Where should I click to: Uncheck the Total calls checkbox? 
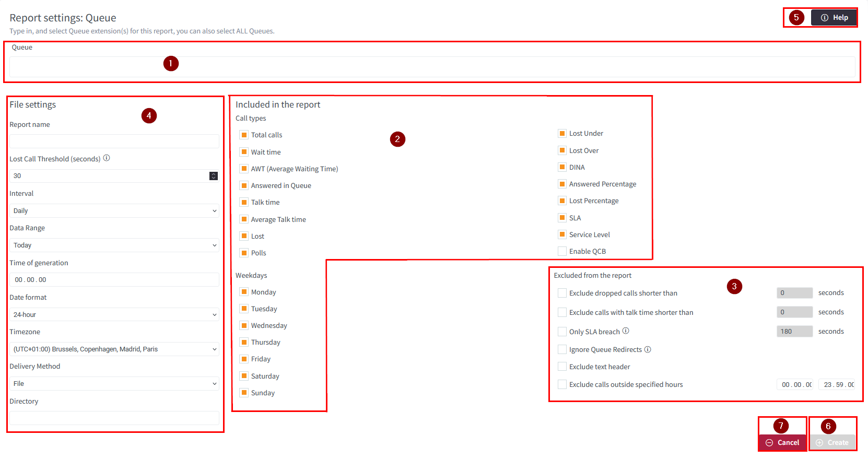244,135
